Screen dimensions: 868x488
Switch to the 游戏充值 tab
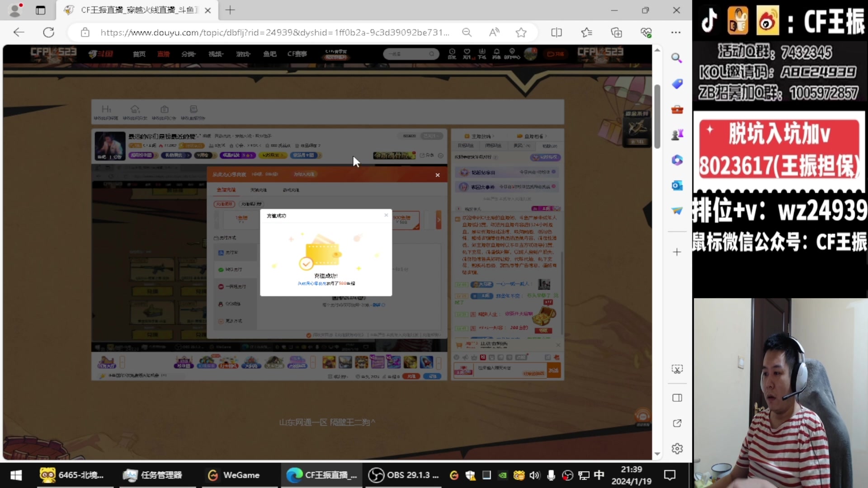(x=292, y=190)
